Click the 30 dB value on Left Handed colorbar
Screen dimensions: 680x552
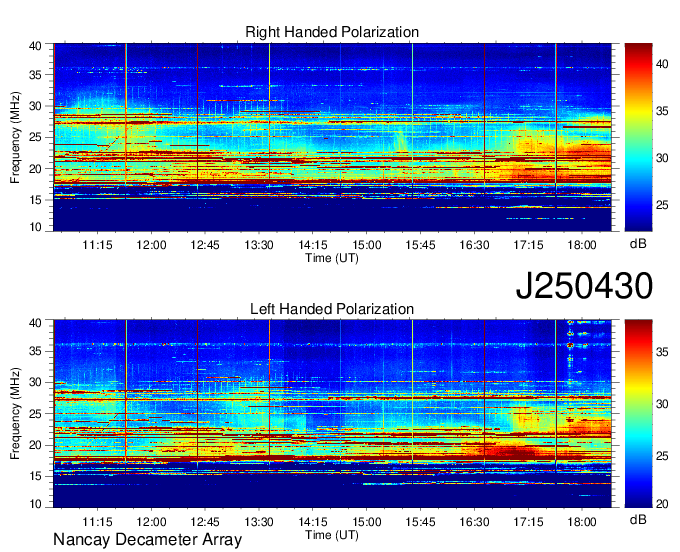tap(662, 404)
